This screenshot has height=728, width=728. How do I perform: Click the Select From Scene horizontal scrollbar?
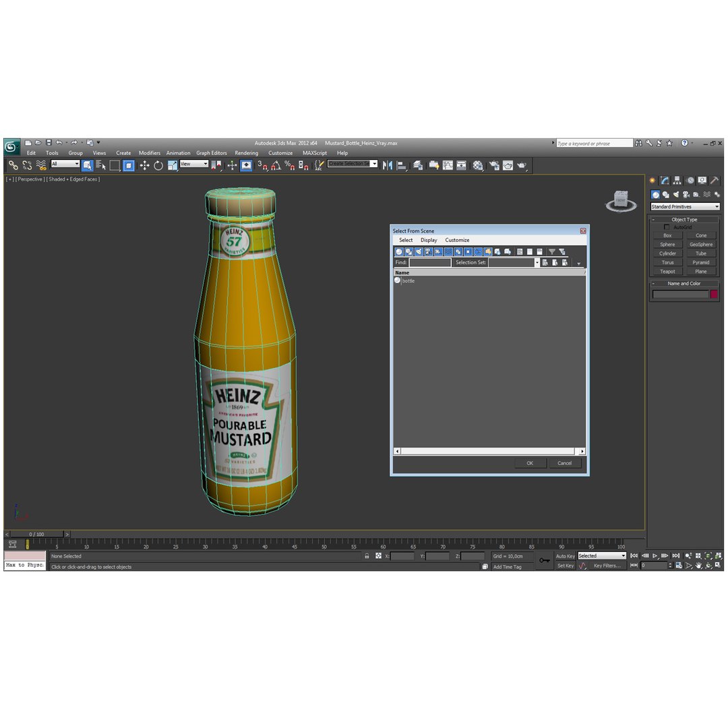489,451
